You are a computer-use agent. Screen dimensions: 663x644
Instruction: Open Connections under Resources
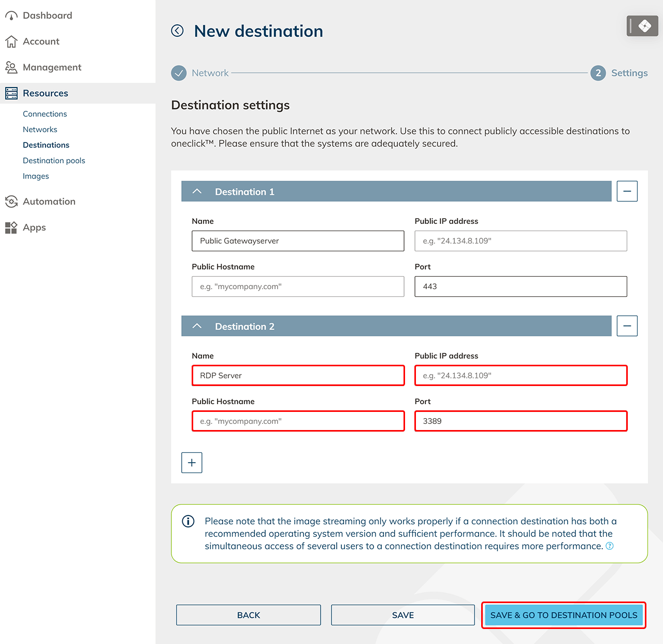[45, 114]
